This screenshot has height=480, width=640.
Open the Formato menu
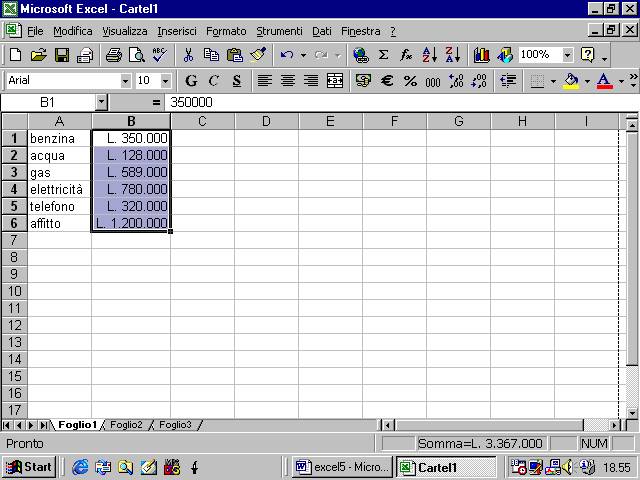click(x=226, y=31)
